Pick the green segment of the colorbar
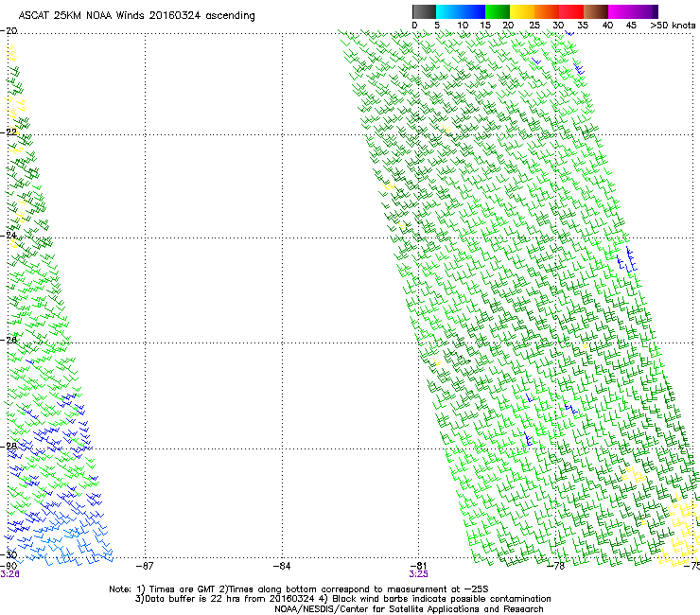This screenshot has width=700, height=615. coord(498,11)
